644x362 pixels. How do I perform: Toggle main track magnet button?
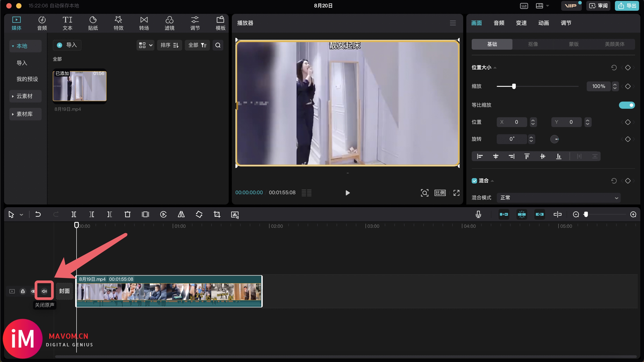(x=504, y=214)
